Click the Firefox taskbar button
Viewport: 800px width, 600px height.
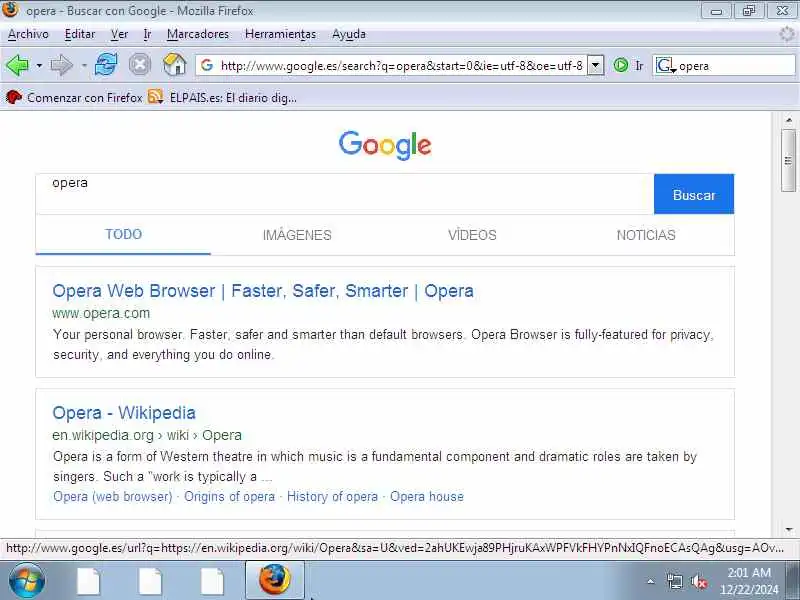click(274, 580)
